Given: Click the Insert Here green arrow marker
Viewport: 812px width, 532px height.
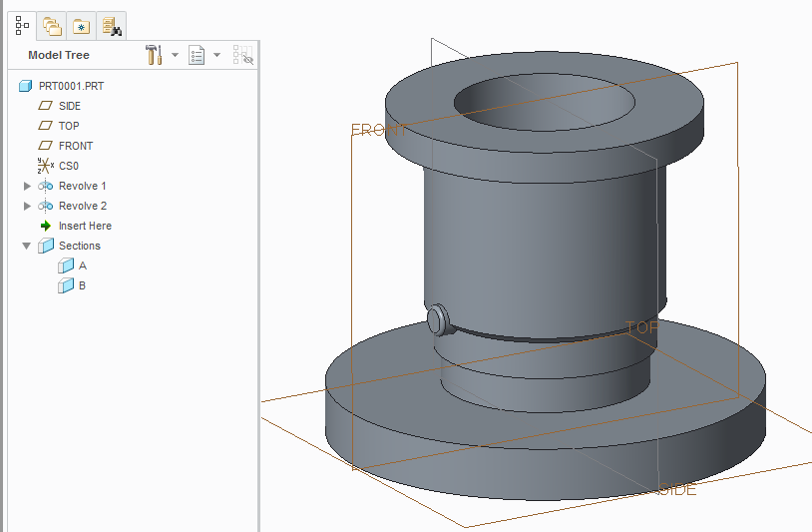Looking at the screenshot, I should 45,226.
